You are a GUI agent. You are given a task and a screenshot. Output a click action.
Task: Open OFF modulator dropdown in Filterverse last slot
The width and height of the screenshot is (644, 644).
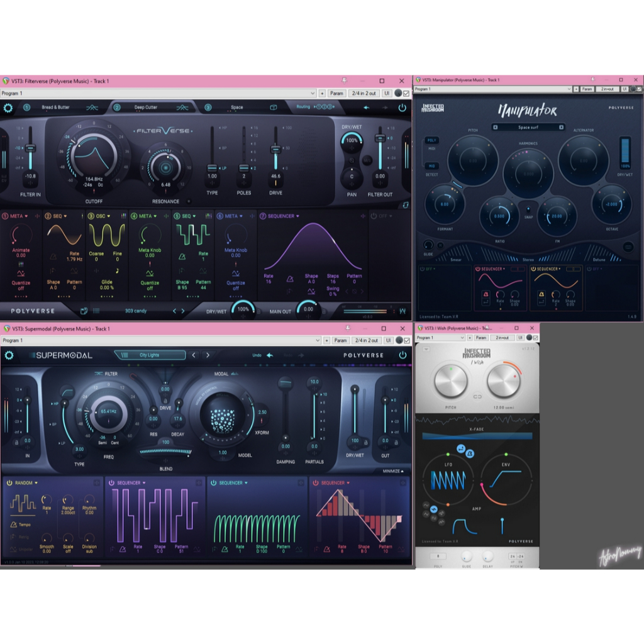pos(386,216)
